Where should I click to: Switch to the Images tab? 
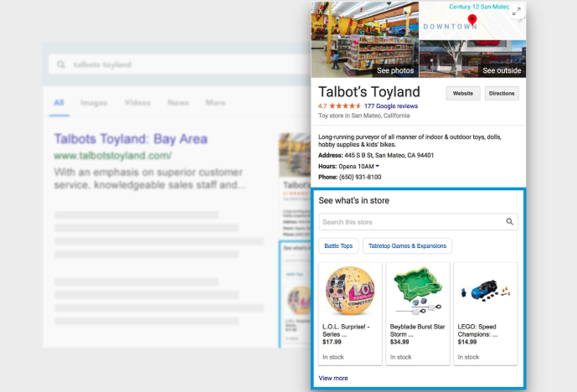93,103
